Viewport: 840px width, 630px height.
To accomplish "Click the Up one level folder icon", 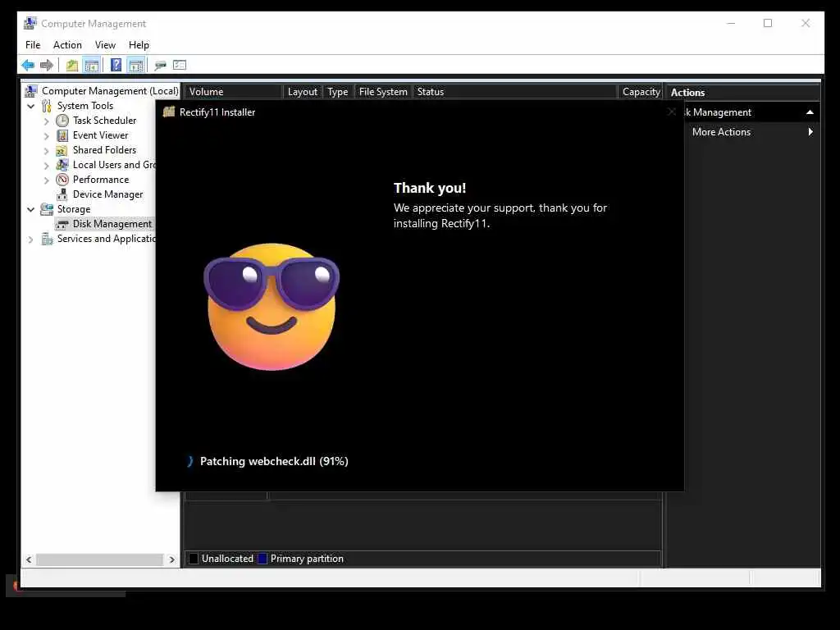I will [72, 66].
